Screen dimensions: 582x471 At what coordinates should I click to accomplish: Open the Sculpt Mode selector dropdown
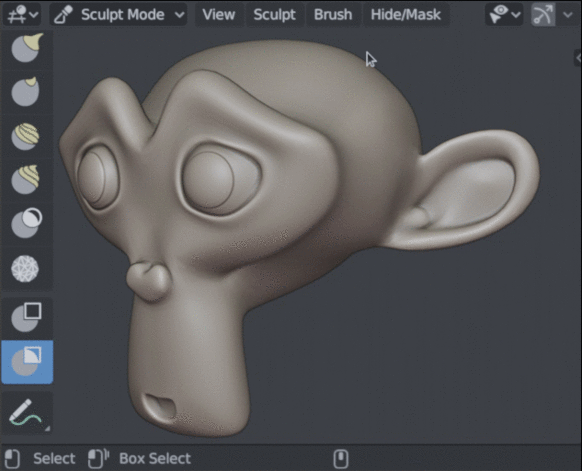pyautogui.click(x=119, y=14)
